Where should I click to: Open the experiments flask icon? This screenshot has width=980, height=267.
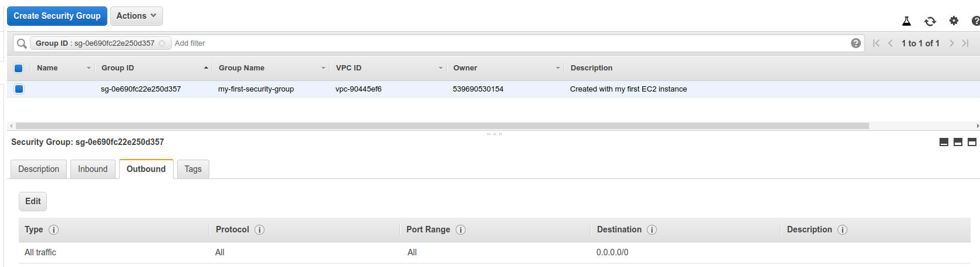pos(907,21)
